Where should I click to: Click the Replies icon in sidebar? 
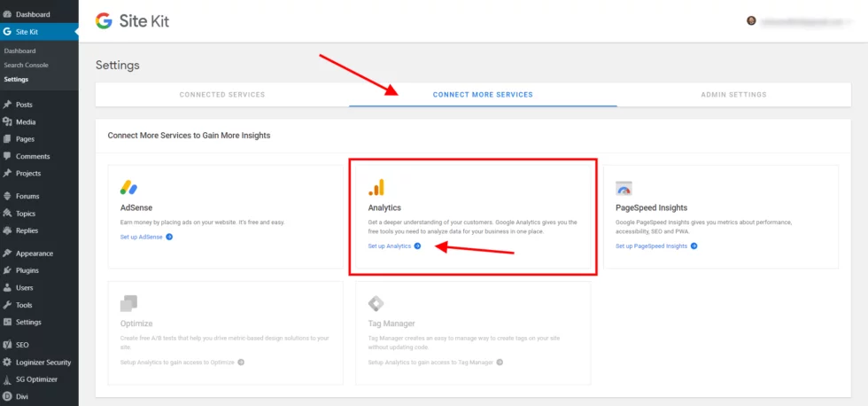point(7,230)
